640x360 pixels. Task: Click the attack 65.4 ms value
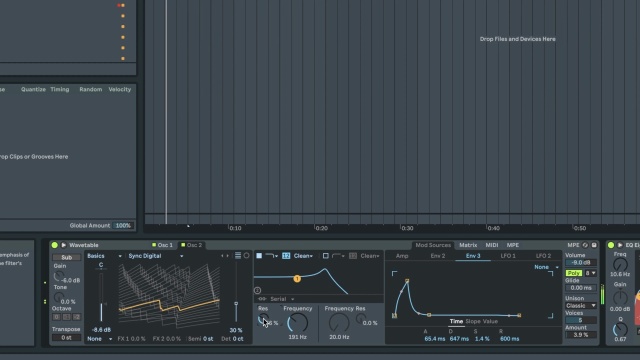tap(435, 339)
